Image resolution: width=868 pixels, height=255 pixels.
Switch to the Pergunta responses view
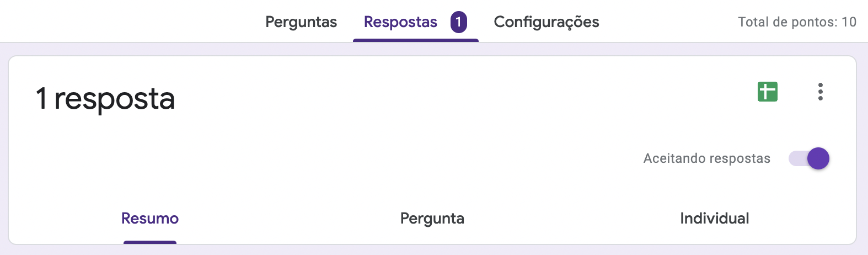tap(432, 219)
